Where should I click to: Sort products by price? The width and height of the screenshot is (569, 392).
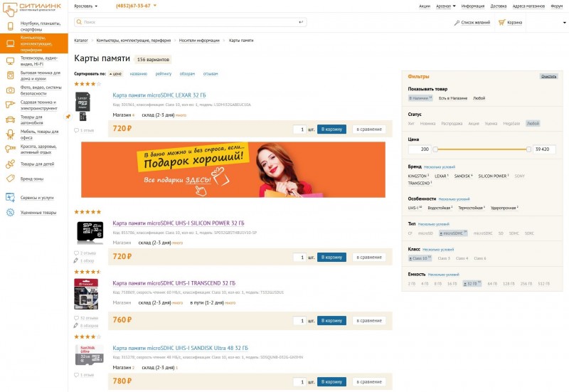point(115,74)
